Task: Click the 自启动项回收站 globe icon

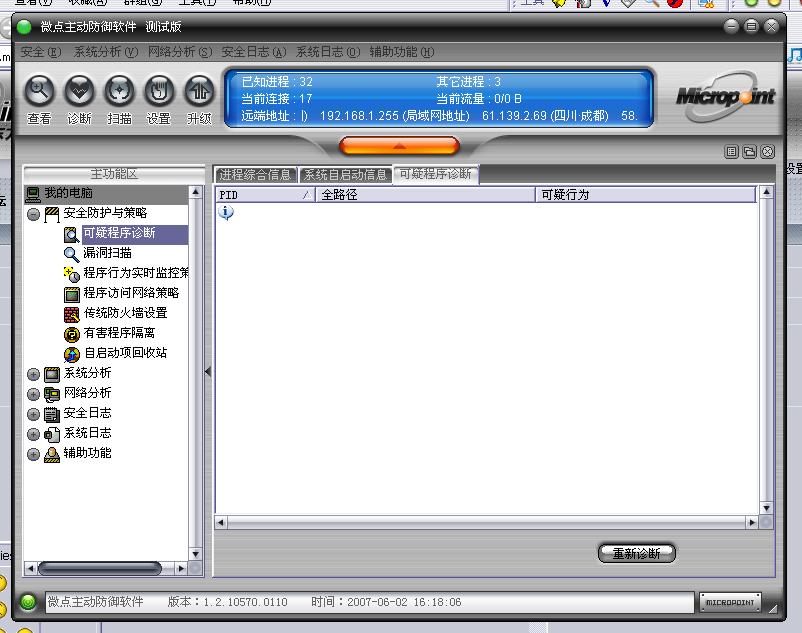Action: click(x=72, y=354)
